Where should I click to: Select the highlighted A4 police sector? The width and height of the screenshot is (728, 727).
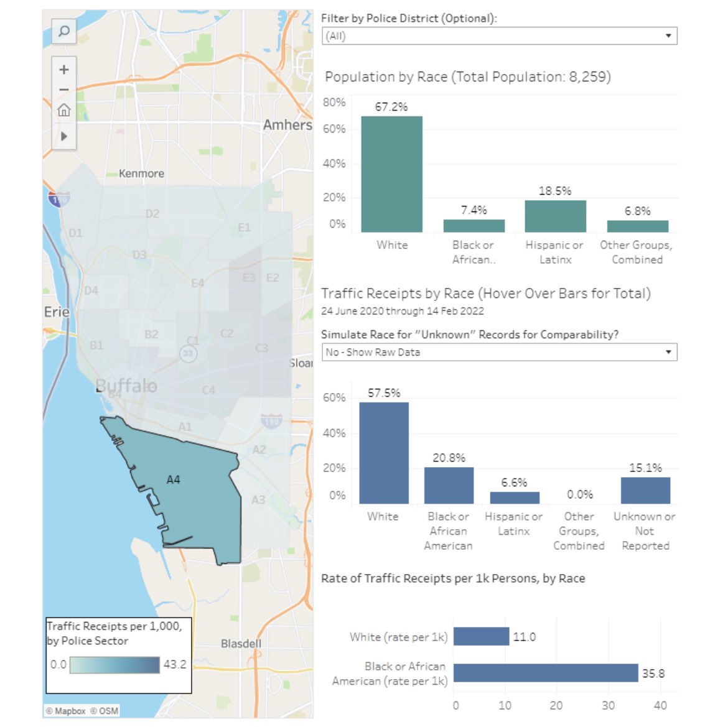coord(173,479)
